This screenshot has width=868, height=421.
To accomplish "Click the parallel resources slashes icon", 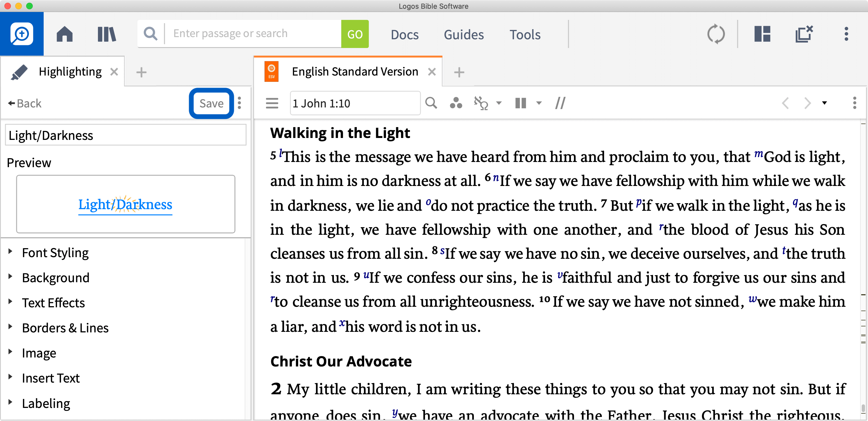I will tap(560, 103).
